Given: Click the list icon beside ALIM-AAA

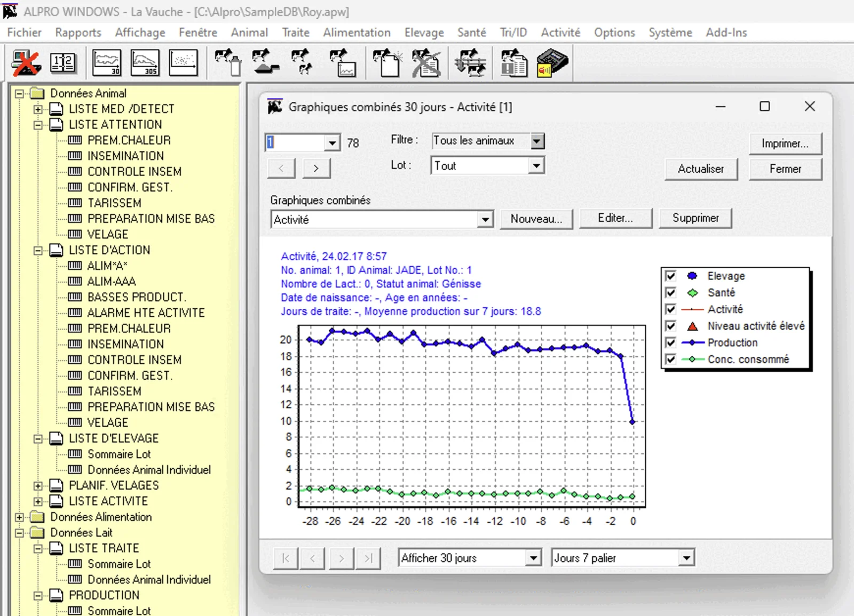Looking at the screenshot, I should coord(75,281).
